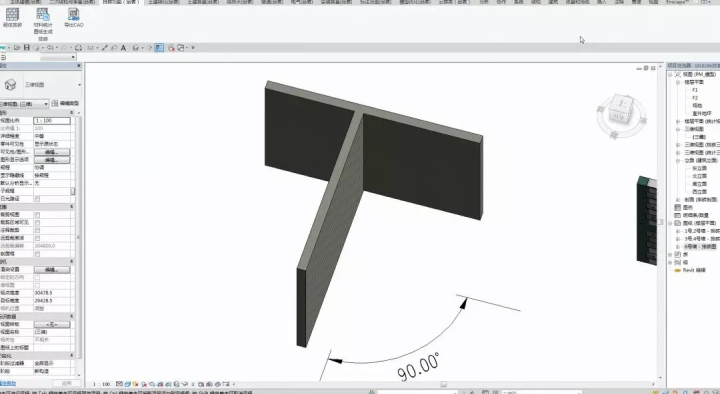Toggle the locked orientation checkbox
720x394 pixels.
click(38, 277)
